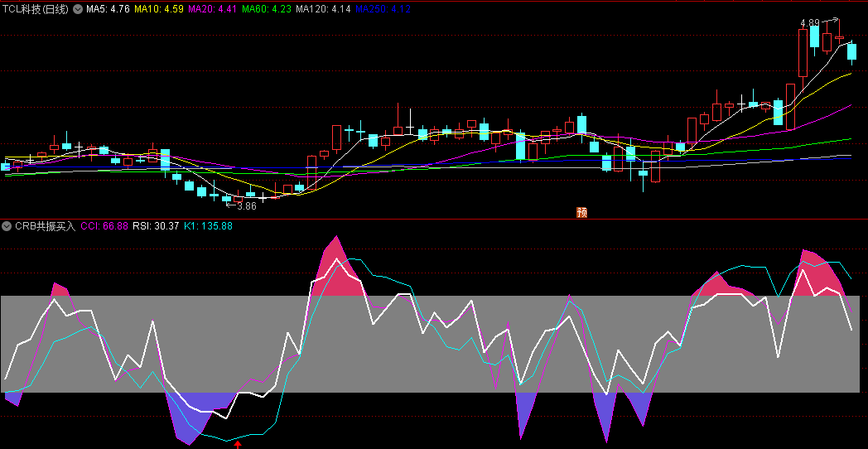Click the CRB共振买入 indicator name
The image size is (868, 449).
tap(45, 226)
